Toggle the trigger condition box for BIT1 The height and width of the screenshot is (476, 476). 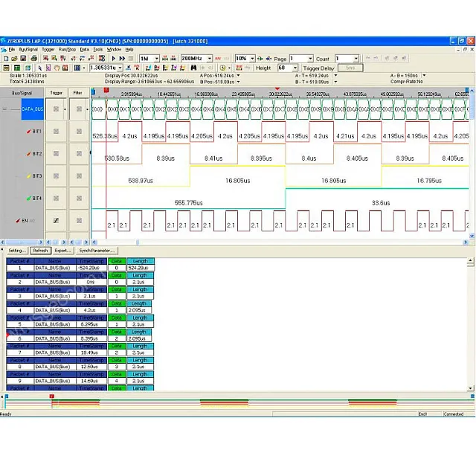click(x=56, y=132)
